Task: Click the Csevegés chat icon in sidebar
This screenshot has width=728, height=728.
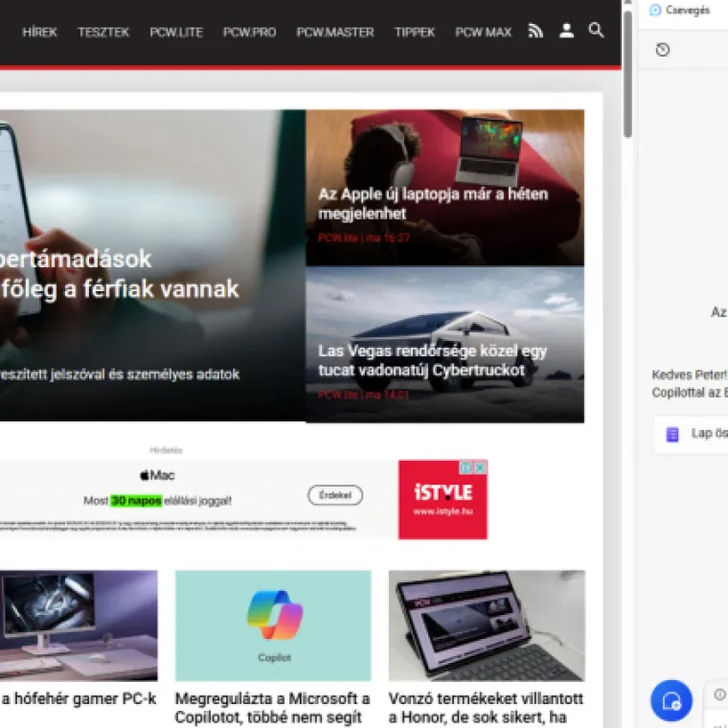Action: (654, 10)
